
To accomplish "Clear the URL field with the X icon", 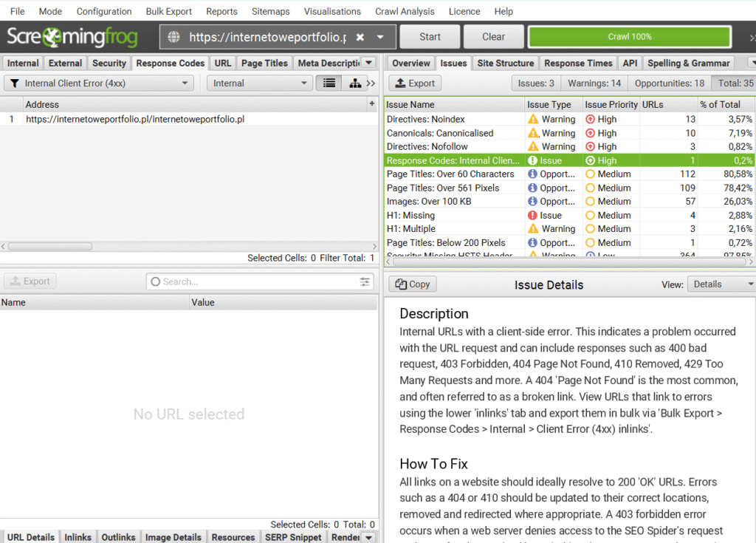I will pyautogui.click(x=360, y=37).
